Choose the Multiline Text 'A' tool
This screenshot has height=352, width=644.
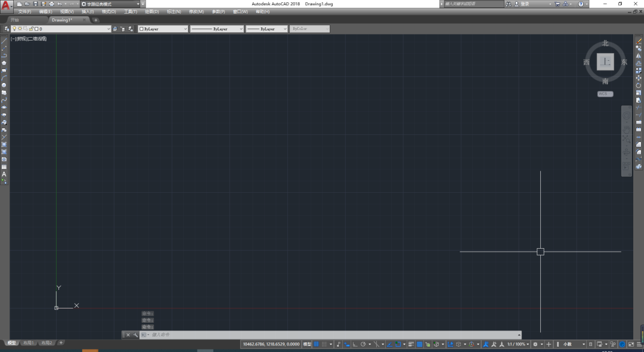(x=4, y=174)
